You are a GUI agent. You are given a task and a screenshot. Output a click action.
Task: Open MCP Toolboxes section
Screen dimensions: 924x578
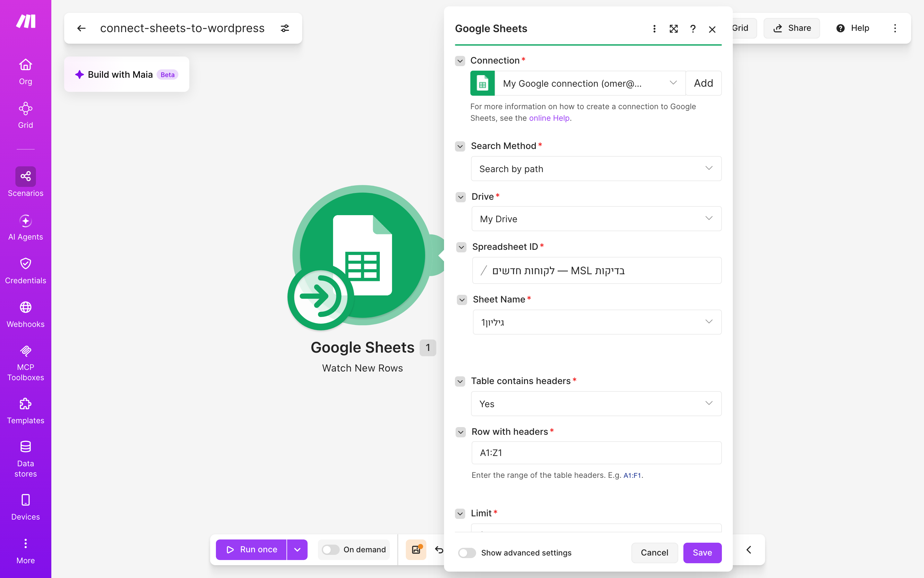pyautogui.click(x=26, y=363)
